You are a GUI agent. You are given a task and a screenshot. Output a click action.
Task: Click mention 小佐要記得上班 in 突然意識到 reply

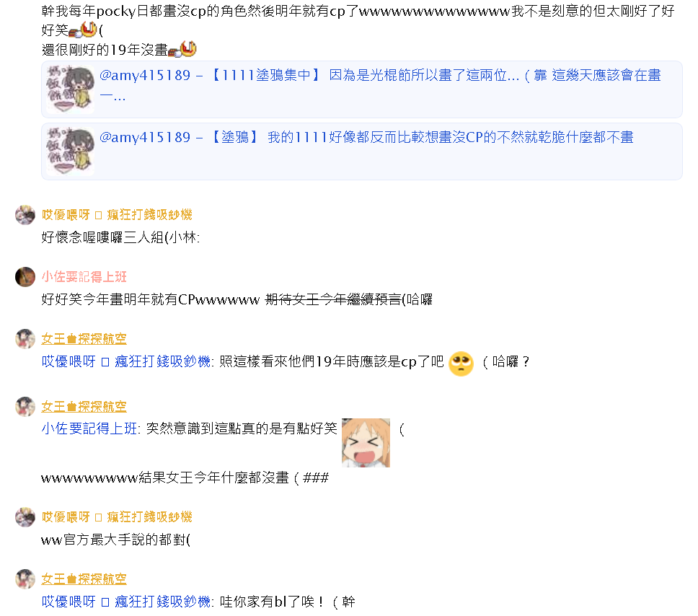pos(89,428)
